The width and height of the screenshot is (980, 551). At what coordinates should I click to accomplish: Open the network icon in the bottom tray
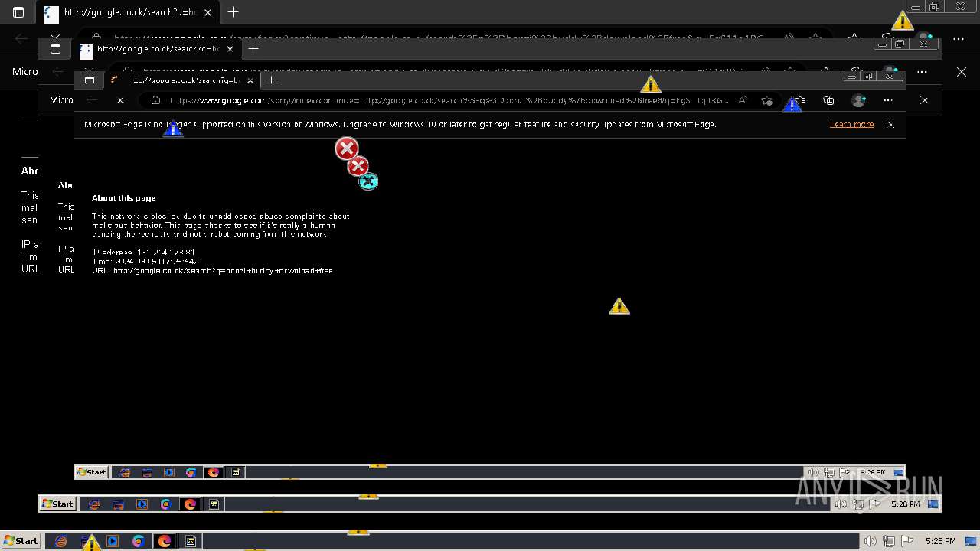889,541
